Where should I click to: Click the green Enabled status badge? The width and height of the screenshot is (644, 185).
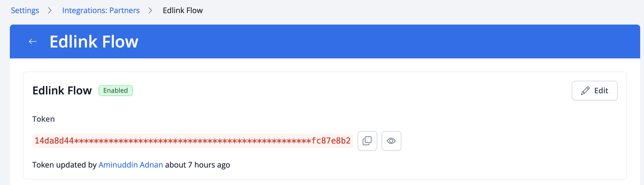(115, 91)
